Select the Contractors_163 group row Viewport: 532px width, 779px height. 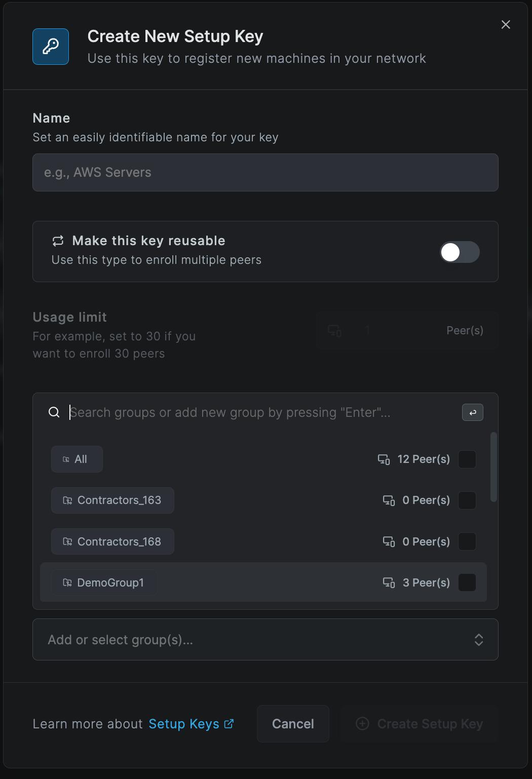[263, 500]
